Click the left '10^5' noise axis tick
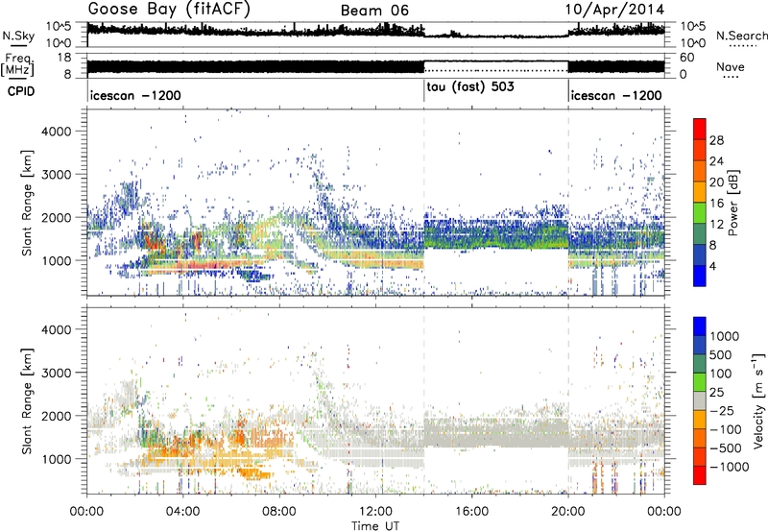Viewport: 768px width, 532px height. point(59,26)
